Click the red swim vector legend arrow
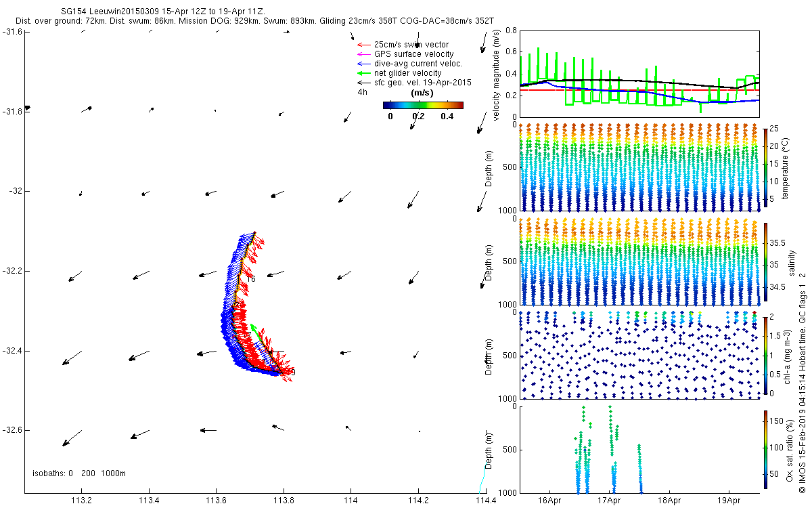The height and width of the screenshot is (508, 812). pos(363,45)
